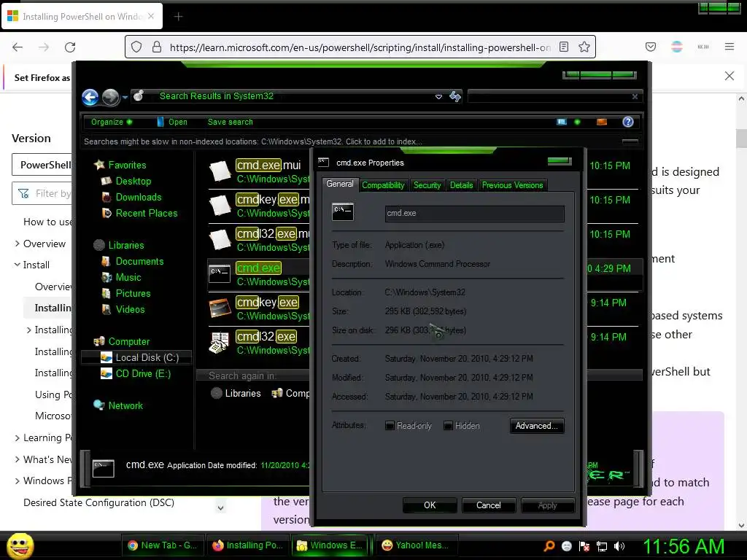Screen dimensions: 747x560
Task: Bookmark page with the star icon
Action: point(584,47)
